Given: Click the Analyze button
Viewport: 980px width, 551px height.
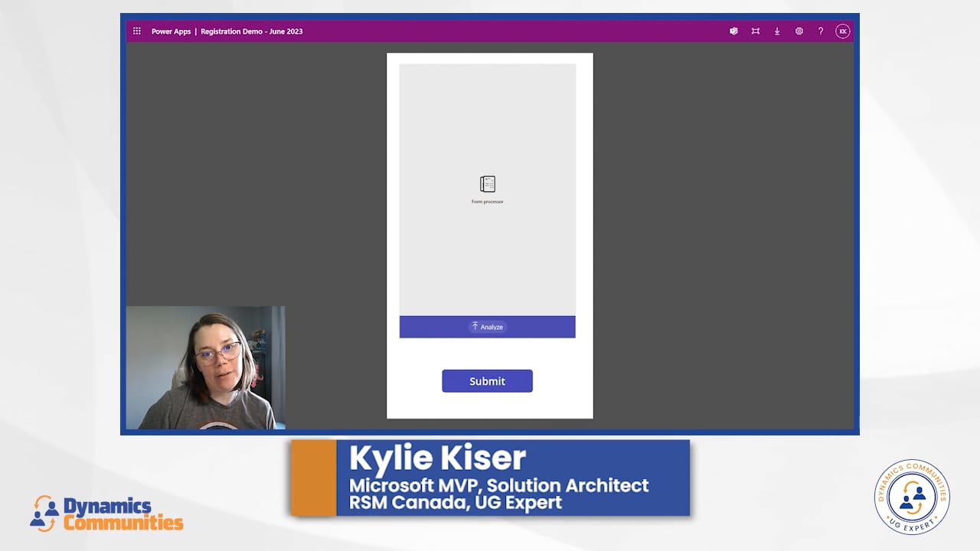Looking at the screenshot, I should click(x=488, y=326).
